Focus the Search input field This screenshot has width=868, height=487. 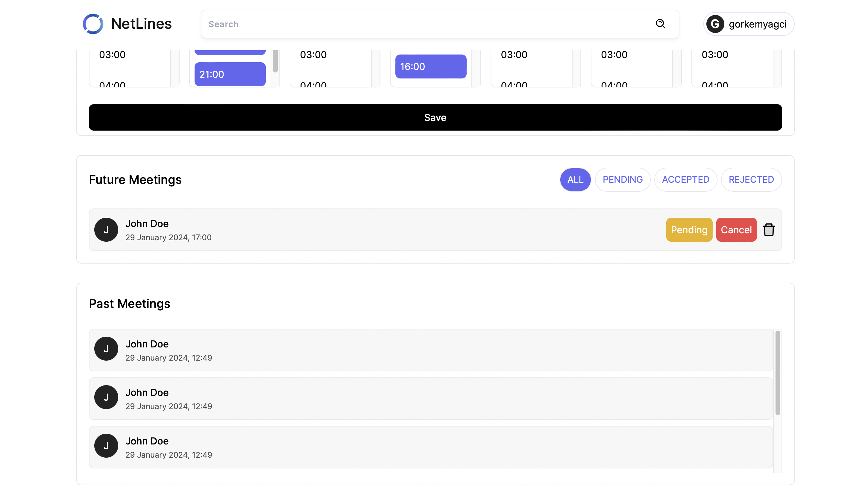coord(440,24)
